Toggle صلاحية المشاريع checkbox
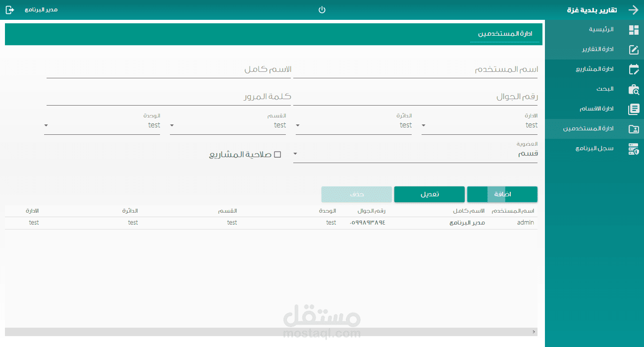 click(x=277, y=155)
